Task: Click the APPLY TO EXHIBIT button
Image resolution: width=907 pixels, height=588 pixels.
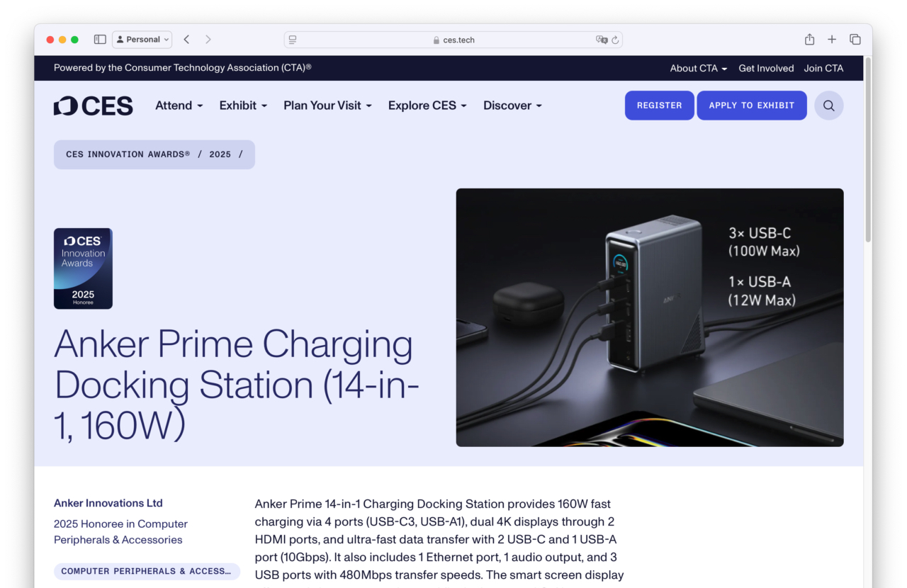Action: tap(752, 106)
